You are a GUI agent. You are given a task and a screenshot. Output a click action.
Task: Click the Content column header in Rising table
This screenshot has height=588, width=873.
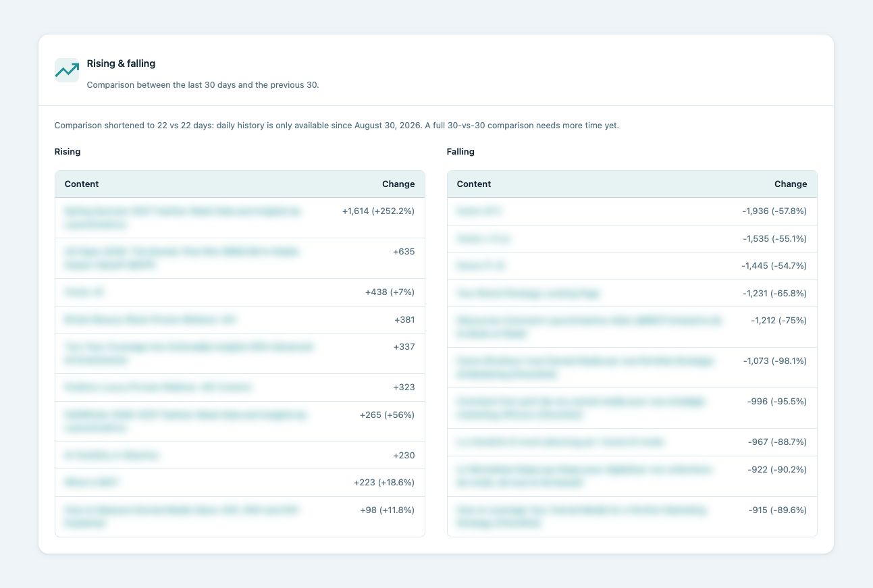tap(82, 184)
